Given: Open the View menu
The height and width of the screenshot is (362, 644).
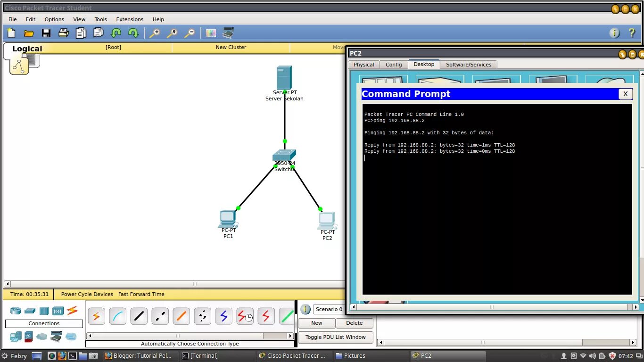Looking at the screenshot, I should click(x=79, y=19).
